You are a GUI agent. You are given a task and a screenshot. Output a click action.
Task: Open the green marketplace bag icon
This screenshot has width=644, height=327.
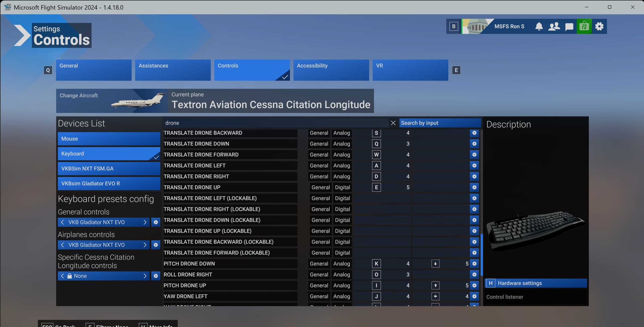click(584, 26)
